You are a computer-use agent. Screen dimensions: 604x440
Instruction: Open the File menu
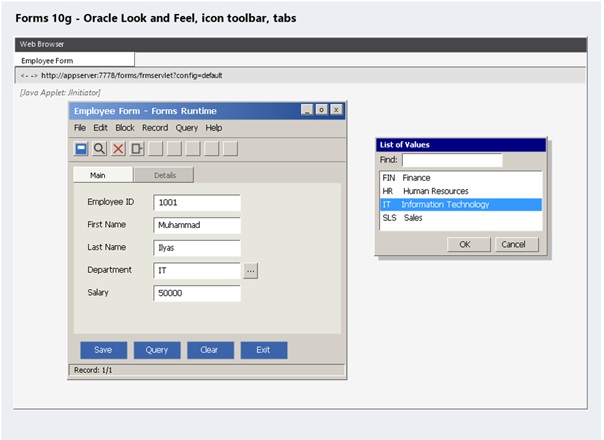pos(80,128)
